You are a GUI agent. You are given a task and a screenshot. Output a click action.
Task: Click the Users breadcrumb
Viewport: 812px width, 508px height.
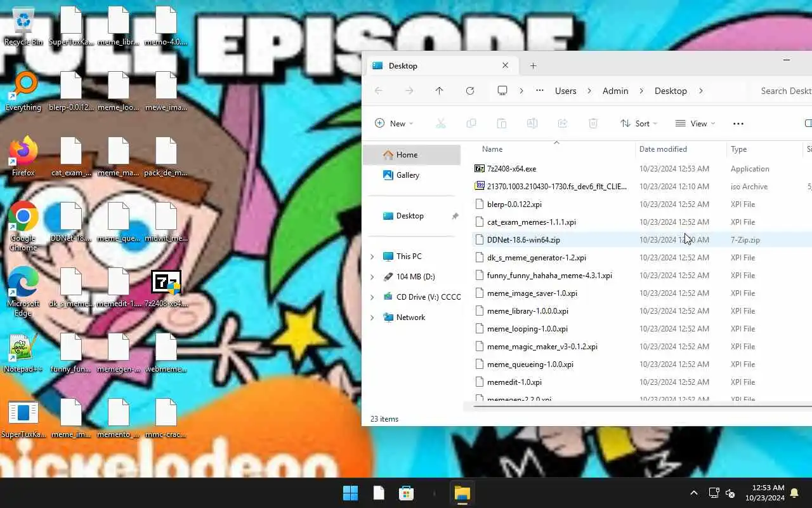click(566, 91)
